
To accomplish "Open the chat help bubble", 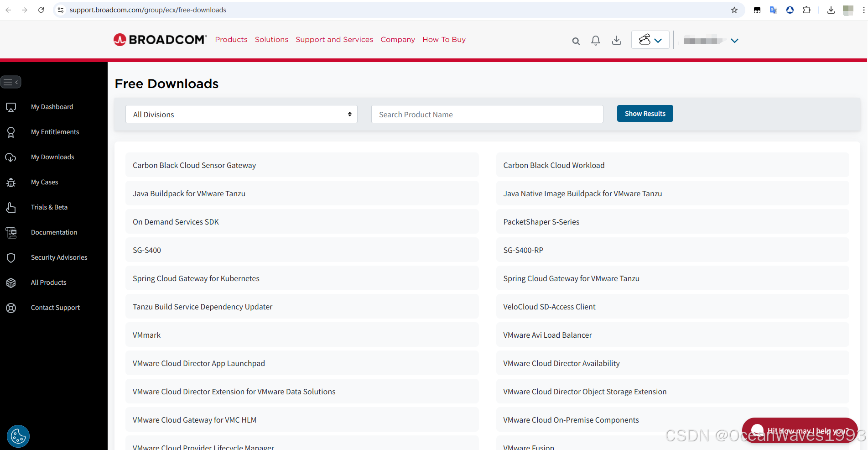I will point(800,430).
